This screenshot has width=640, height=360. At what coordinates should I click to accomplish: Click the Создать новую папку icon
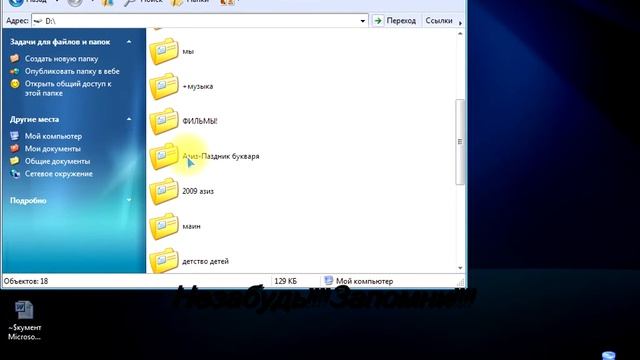click(15, 58)
